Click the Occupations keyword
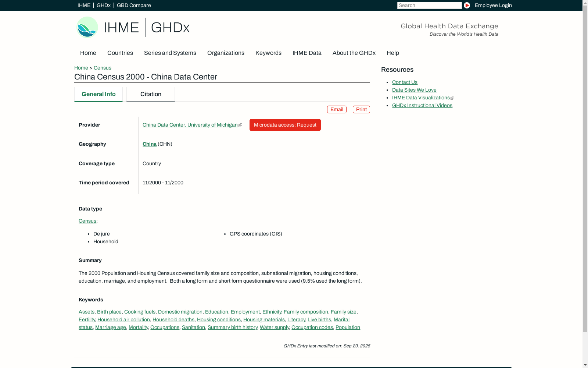The width and height of the screenshot is (588, 368). pos(165,328)
